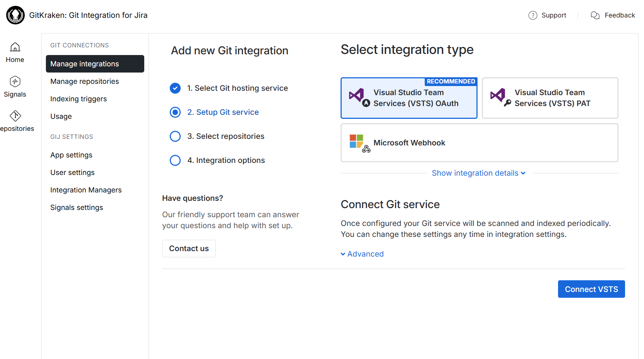644x359 pixels.
Task: Open Integration Managers settings
Action: click(86, 190)
